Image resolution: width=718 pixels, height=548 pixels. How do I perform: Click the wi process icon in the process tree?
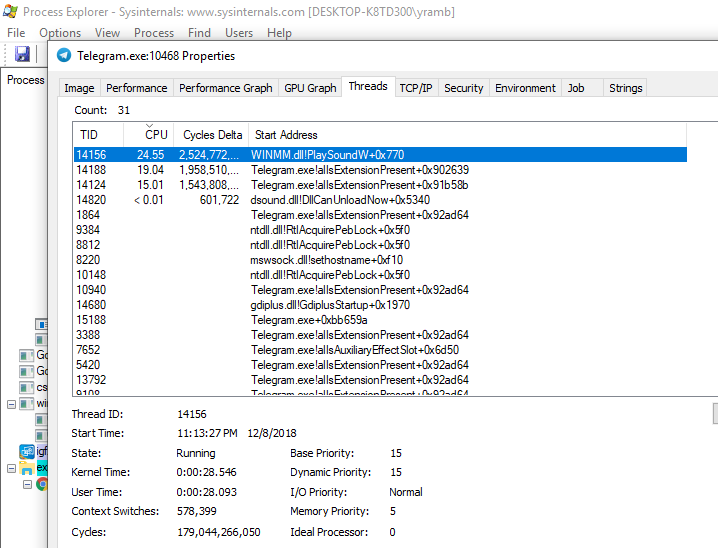[x=27, y=403]
